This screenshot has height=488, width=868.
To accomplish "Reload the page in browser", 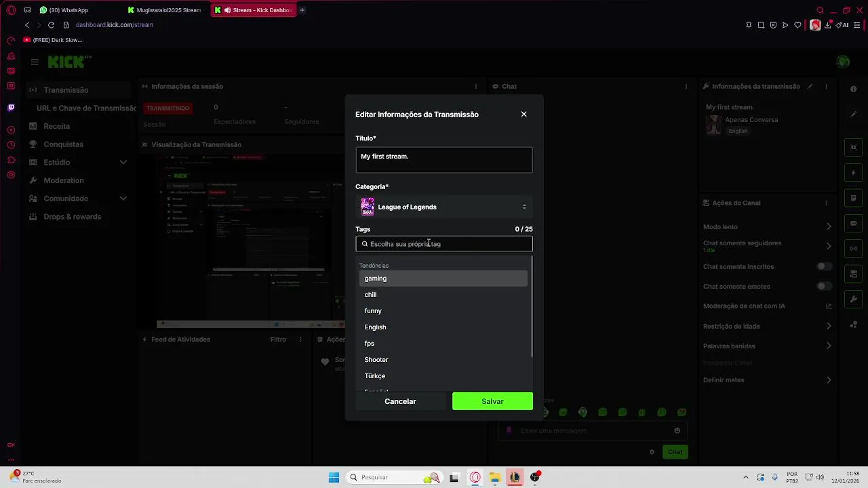I will click(x=51, y=25).
